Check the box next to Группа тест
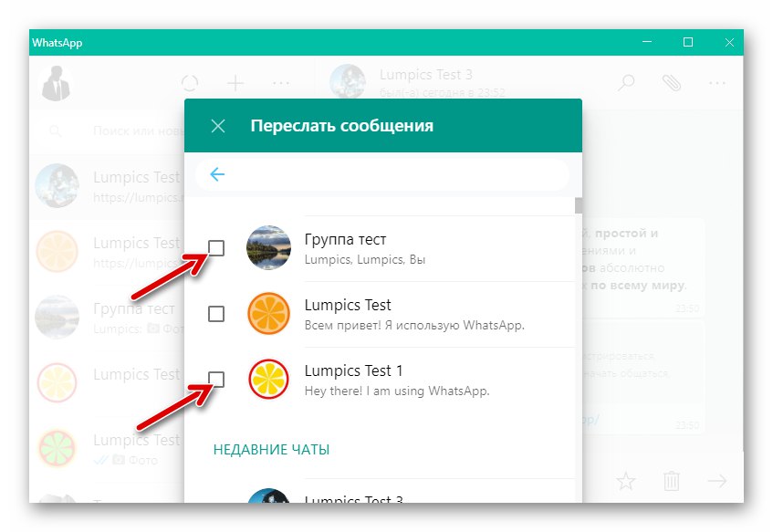This screenshot has width=773, height=532. pos(216,248)
